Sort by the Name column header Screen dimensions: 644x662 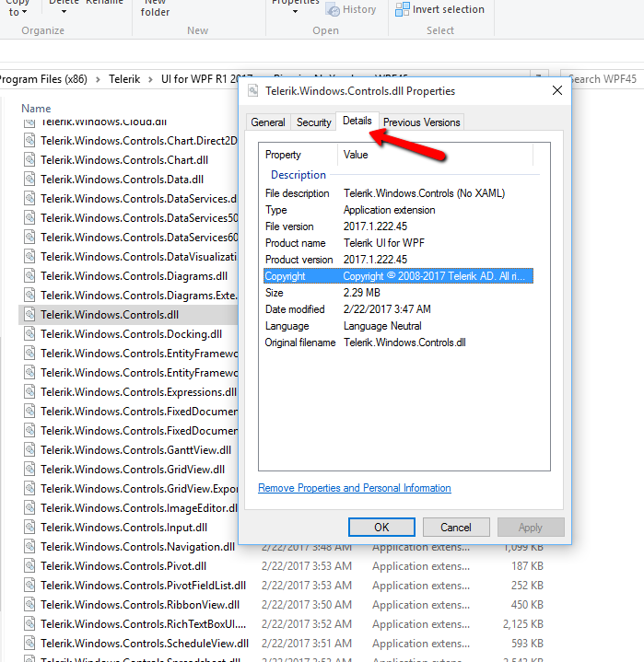click(36, 109)
